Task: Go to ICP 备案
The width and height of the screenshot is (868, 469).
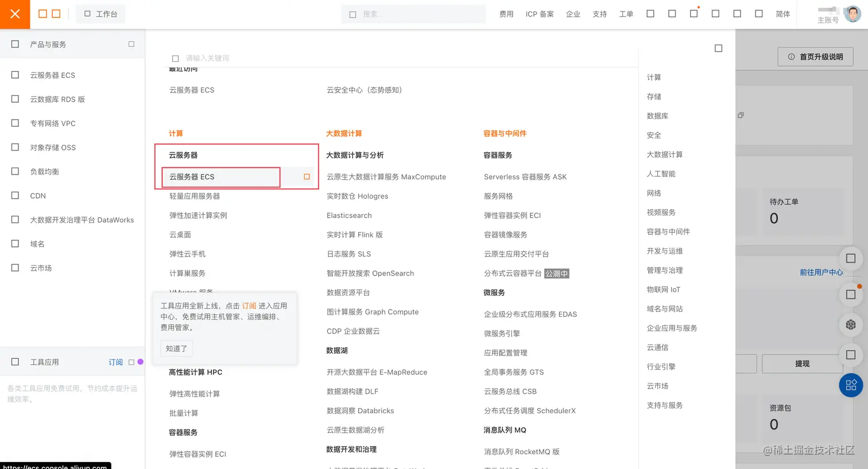Action: [x=540, y=14]
